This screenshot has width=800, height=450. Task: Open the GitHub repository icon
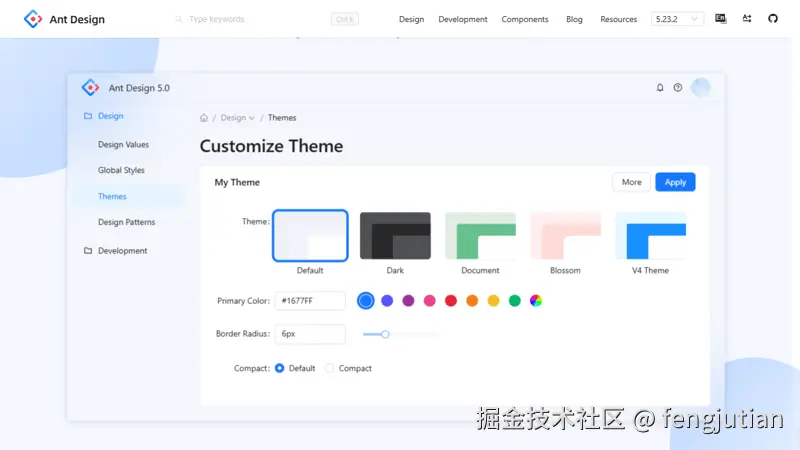click(x=773, y=18)
